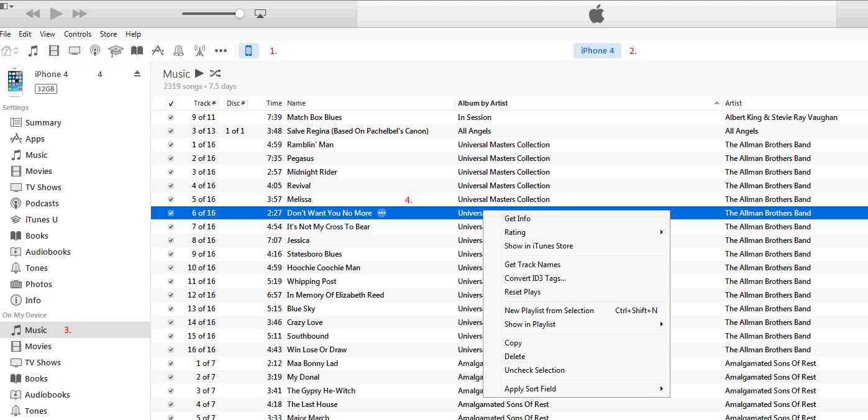
Task: Open the Store menu
Action: [108, 34]
